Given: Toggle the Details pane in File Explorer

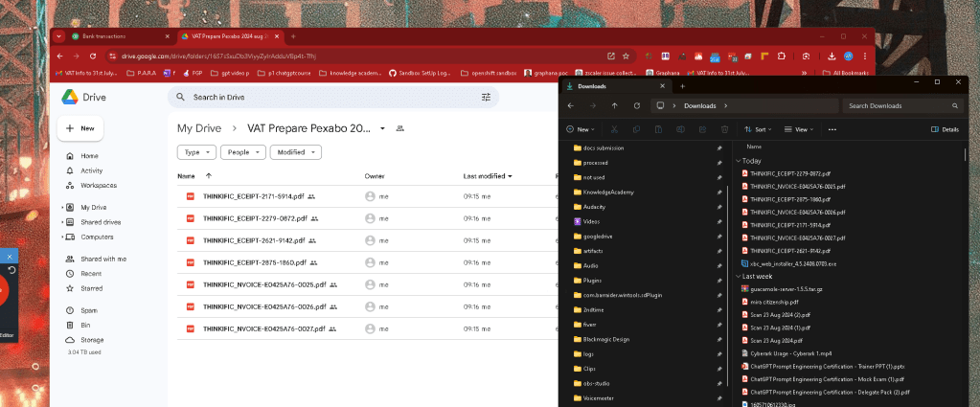Looking at the screenshot, I should pos(945,129).
